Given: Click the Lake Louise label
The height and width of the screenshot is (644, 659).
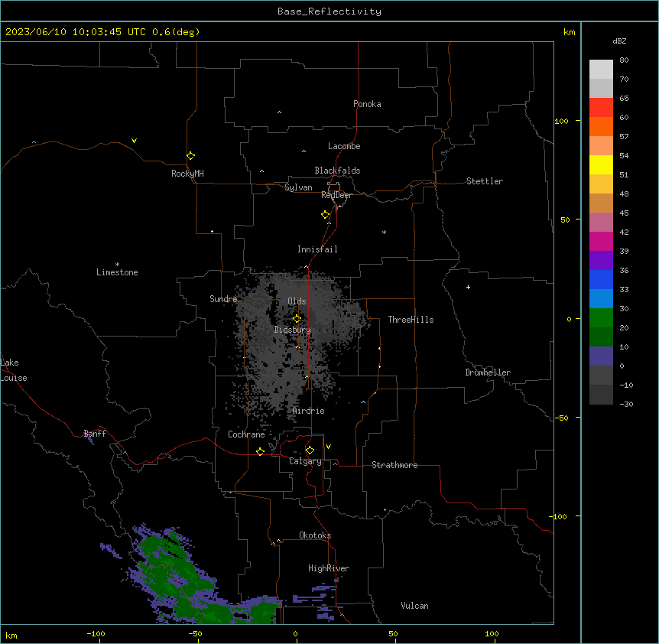Looking at the screenshot, I should [14, 370].
